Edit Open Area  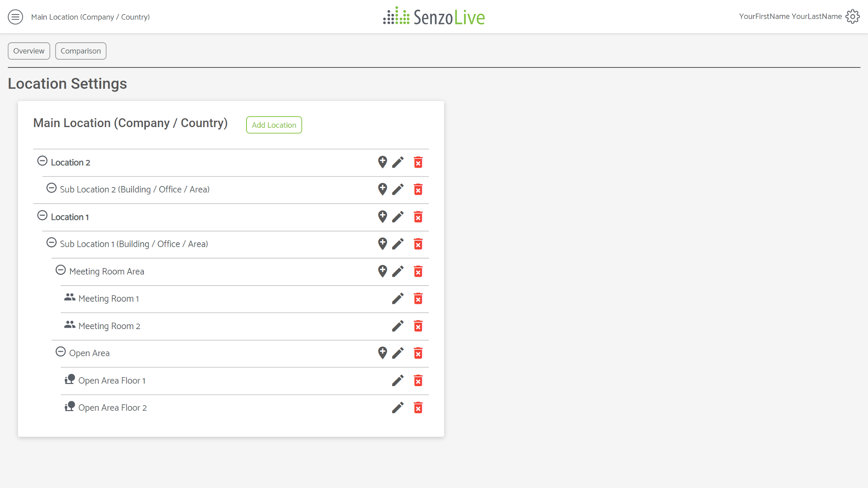tap(398, 353)
